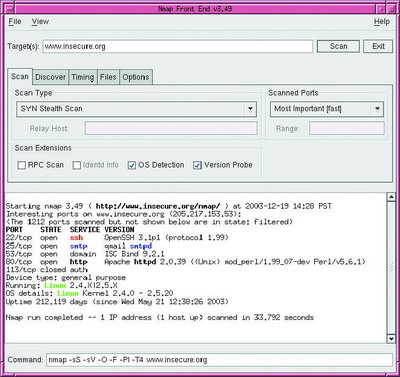400x377 pixels.
Task: Open the Files tab
Action: [108, 77]
